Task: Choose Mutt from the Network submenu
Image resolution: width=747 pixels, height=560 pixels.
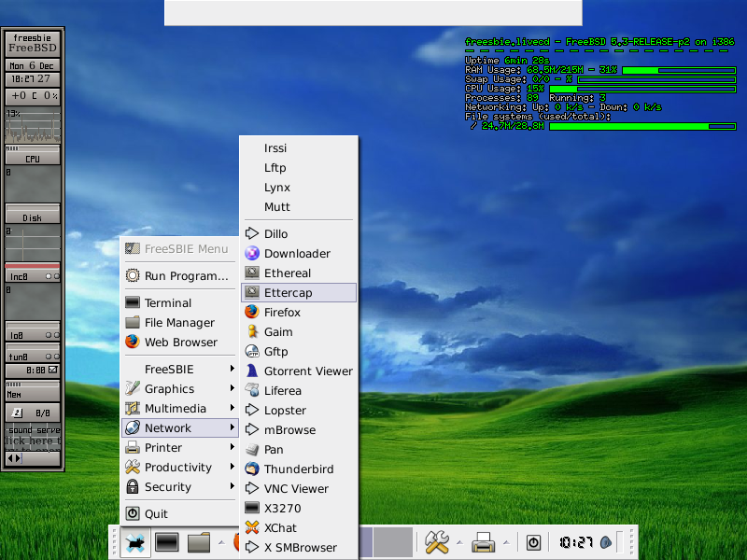Action: click(x=299, y=206)
